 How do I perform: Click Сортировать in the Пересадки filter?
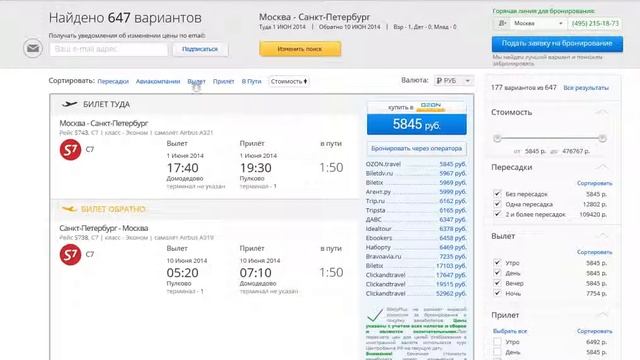pos(594,183)
